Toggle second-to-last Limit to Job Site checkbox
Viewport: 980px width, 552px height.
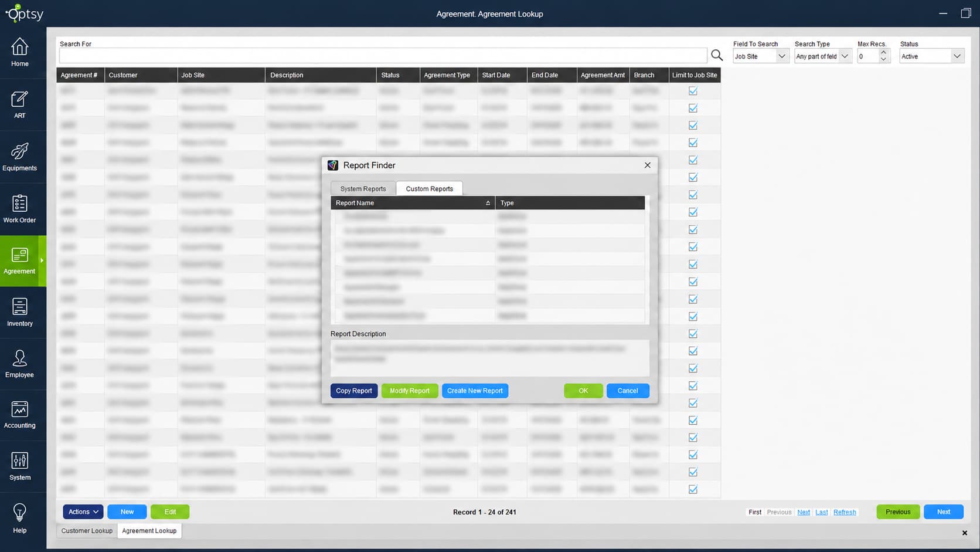(x=693, y=472)
